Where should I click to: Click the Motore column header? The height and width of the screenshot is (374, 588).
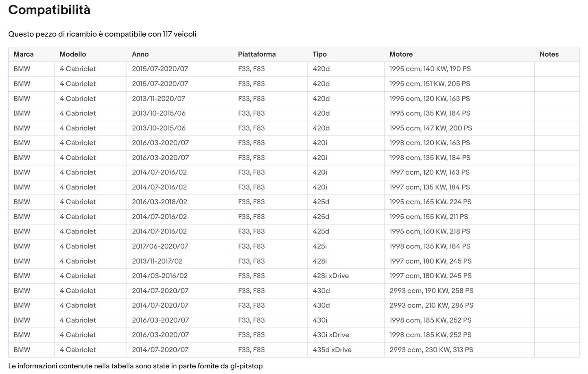pyautogui.click(x=401, y=54)
